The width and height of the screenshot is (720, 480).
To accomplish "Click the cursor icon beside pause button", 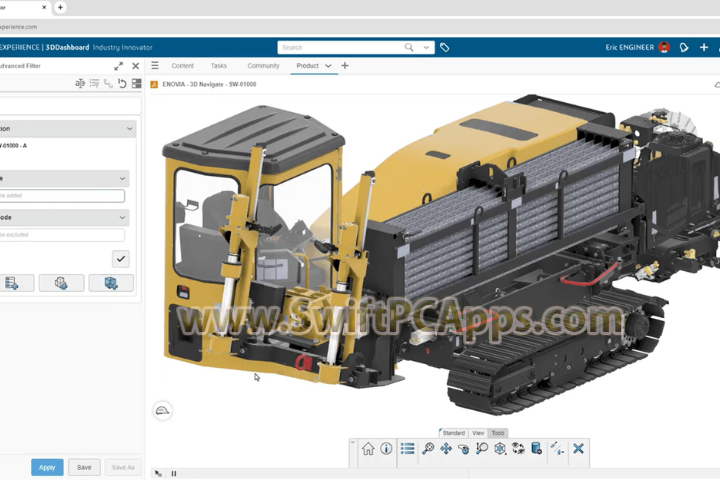I will tap(158, 474).
